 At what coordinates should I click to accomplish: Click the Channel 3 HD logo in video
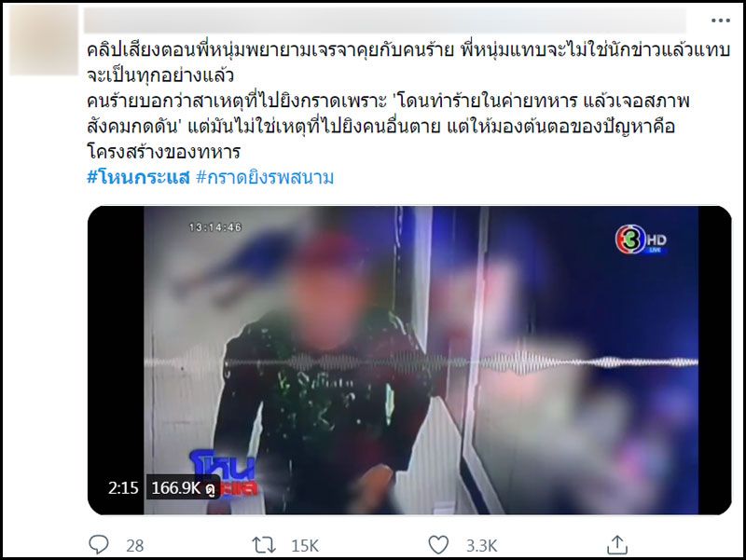[641, 239]
